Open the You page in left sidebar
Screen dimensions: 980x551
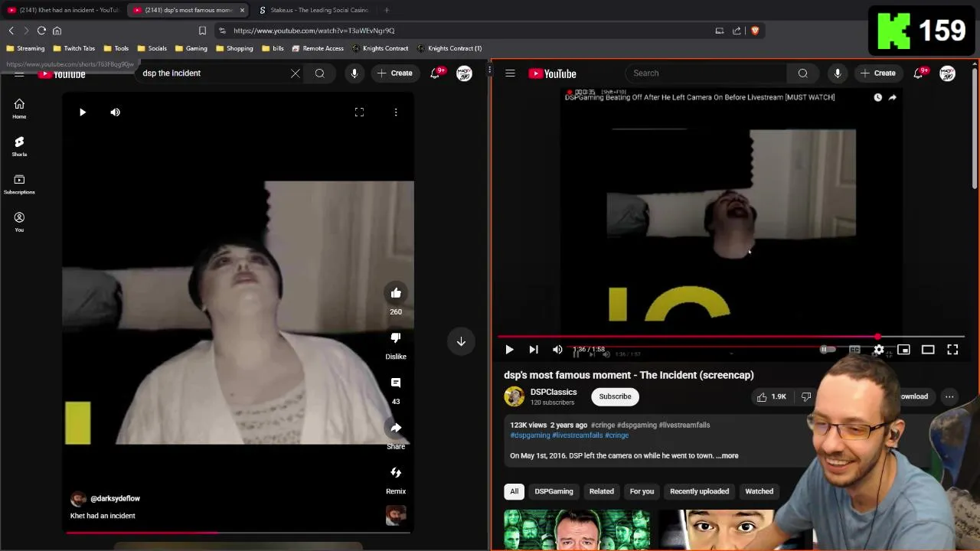(19, 222)
